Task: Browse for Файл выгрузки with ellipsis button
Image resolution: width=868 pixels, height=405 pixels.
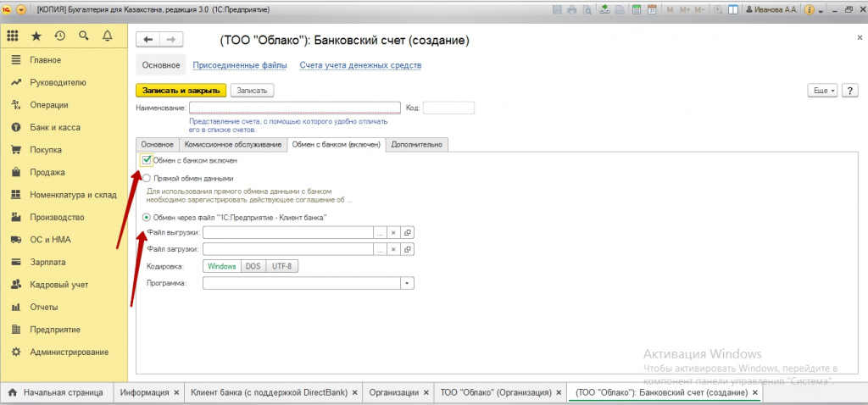Action: [x=380, y=233]
